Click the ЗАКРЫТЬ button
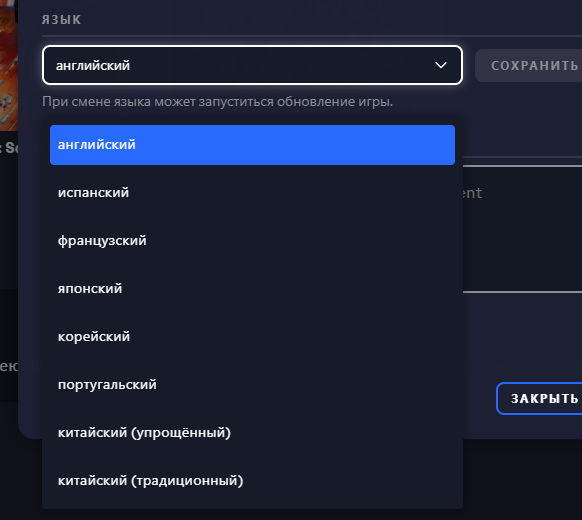Screen dimensions: 582x520 point(539,398)
